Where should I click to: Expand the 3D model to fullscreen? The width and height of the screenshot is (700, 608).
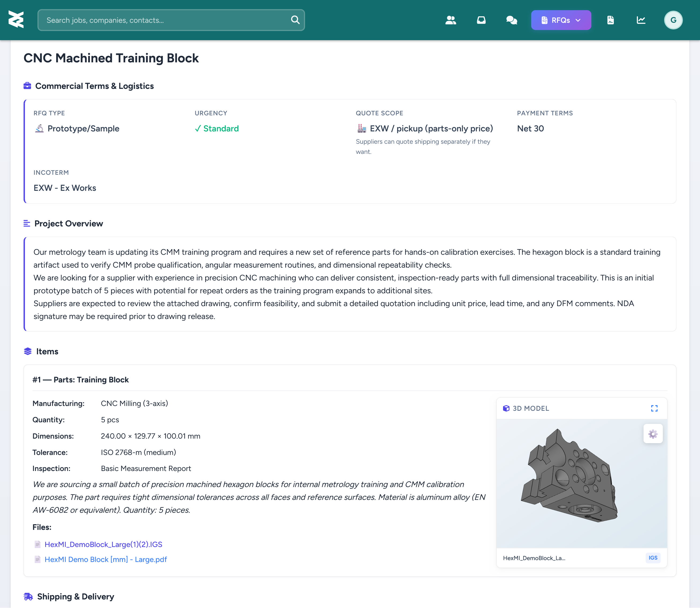pos(654,408)
